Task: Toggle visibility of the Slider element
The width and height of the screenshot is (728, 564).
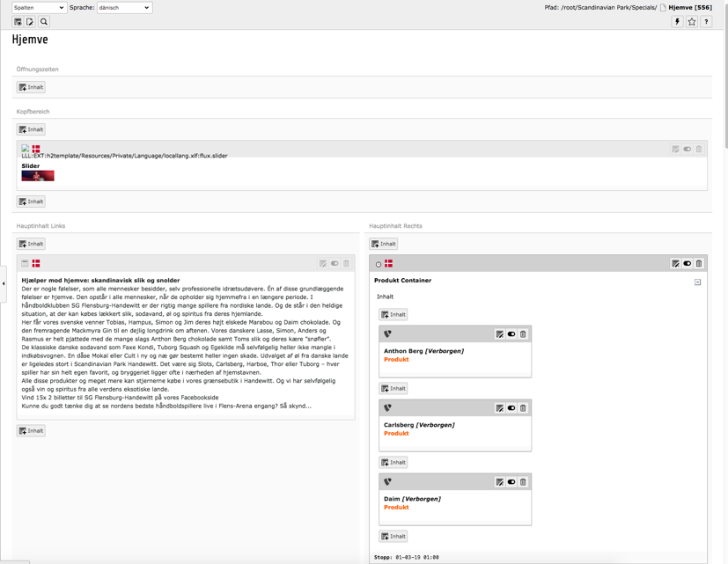Action: tap(688, 150)
